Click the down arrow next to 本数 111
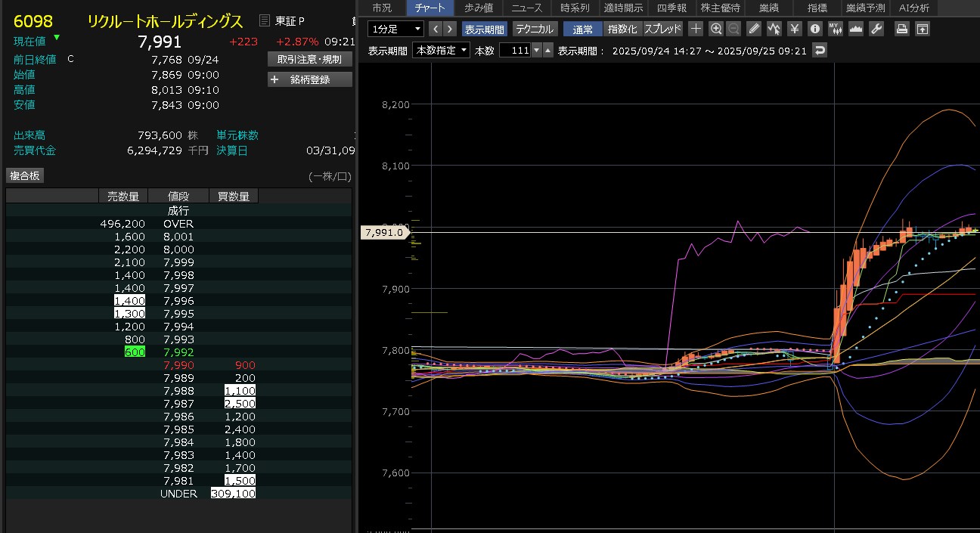 point(537,50)
